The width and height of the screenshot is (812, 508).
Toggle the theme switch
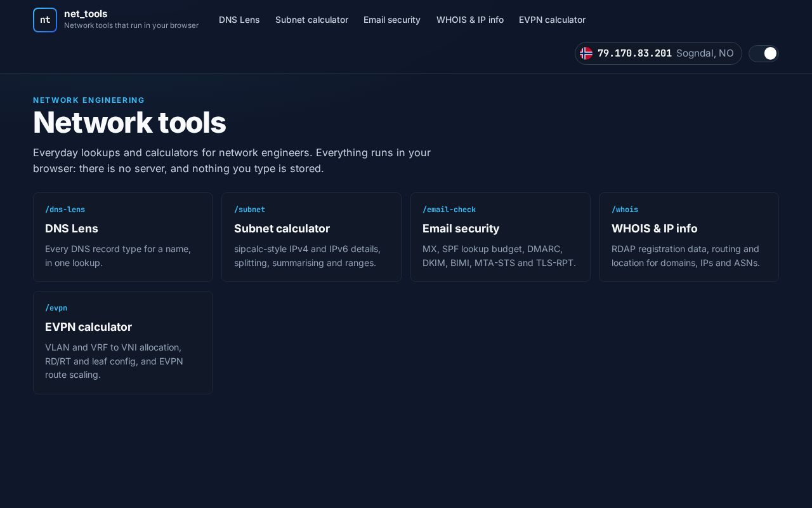click(x=764, y=53)
